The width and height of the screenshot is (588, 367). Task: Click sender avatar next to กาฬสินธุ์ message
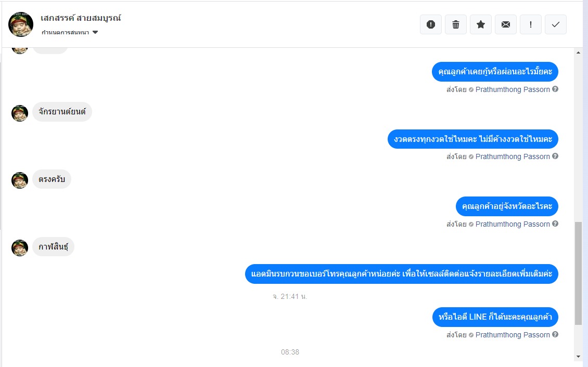19,247
